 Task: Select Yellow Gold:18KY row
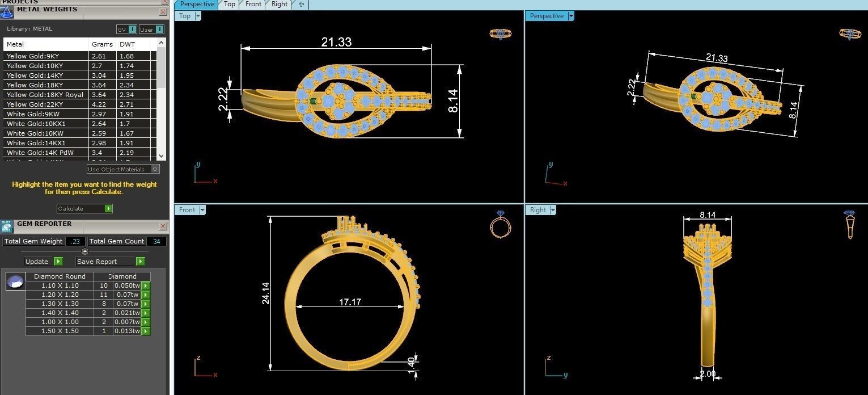click(x=80, y=85)
